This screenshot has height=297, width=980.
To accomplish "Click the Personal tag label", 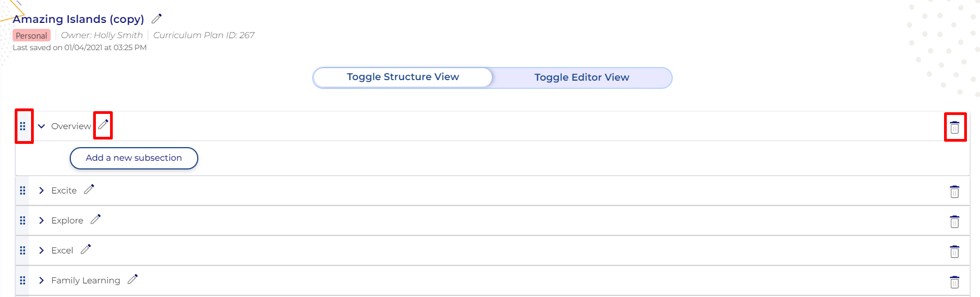I will pyautogui.click(x=32, y=36).
